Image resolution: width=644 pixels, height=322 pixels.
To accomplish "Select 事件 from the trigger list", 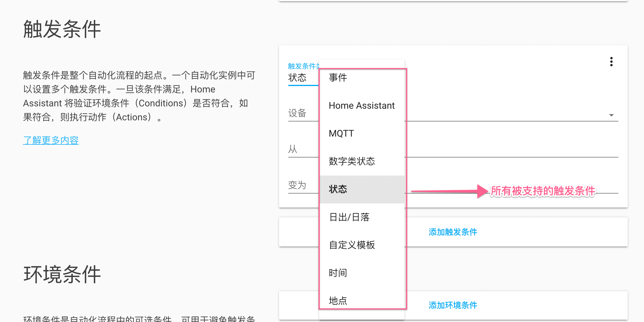I will pyautogui.click(x=338, y=78).
